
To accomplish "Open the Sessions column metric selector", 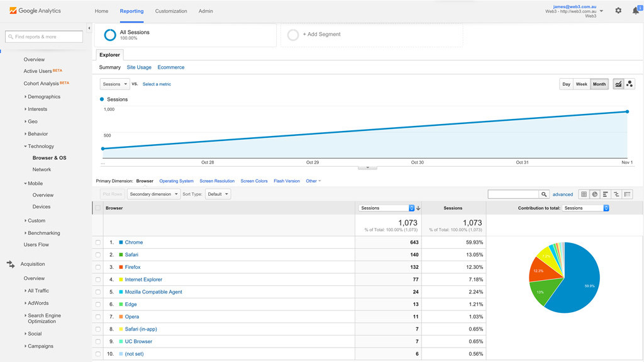I will (x=387, y=208).
